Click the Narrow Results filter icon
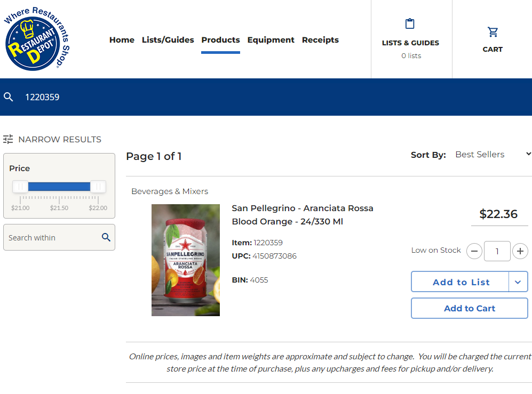Viewport: 532px width, 394px height. click(8, 139)
